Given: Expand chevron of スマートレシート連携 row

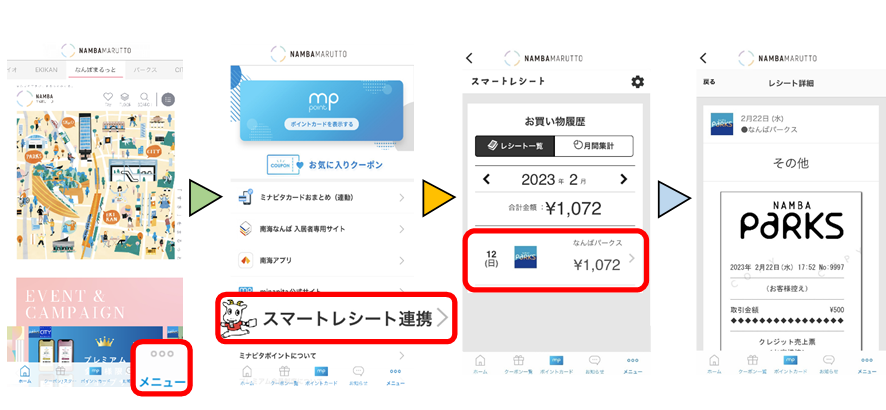Looking at the screenshot, I should click(x=442, y=319).
